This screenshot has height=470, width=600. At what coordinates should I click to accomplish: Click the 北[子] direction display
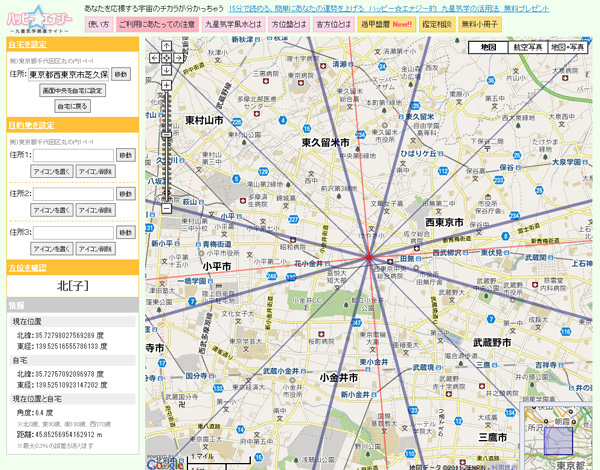coord(72,286)
